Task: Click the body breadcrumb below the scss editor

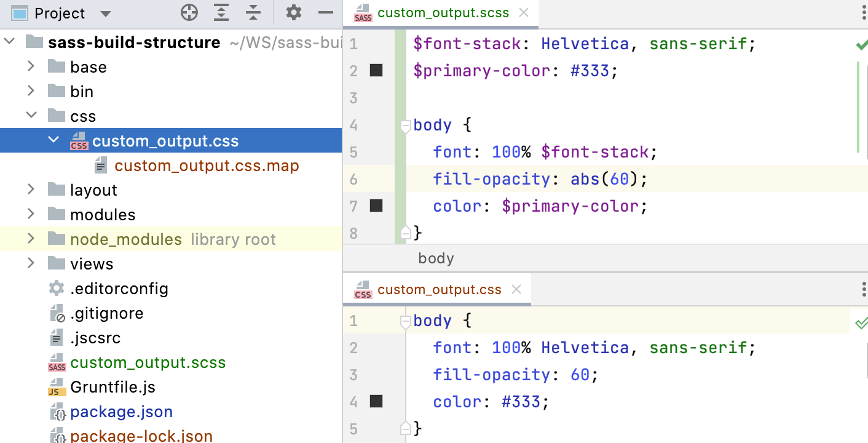Action: click(x=436, y=258)
